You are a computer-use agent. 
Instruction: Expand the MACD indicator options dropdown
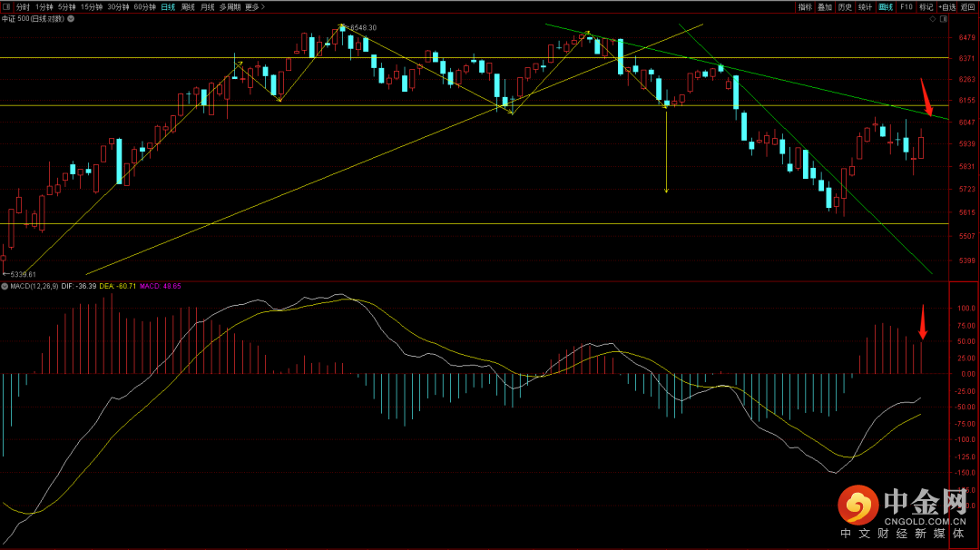(5, 286)
